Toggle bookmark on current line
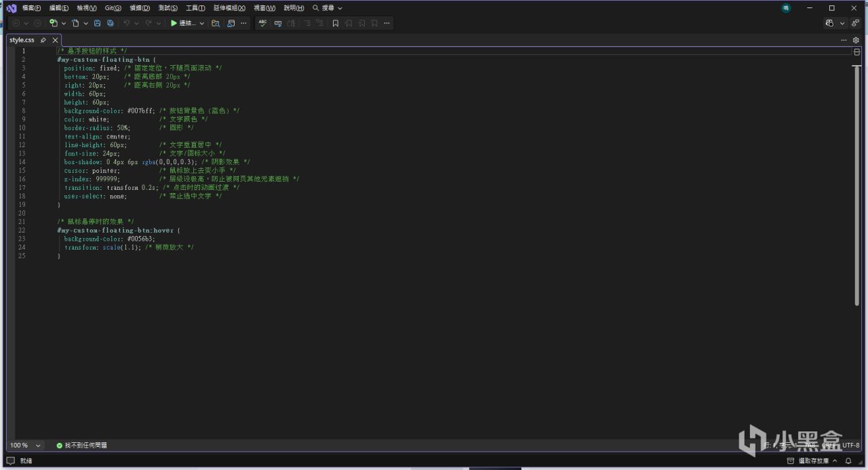The width and height of the screenshot is (868, 470). pyautogui.click(x=335, y=23)
